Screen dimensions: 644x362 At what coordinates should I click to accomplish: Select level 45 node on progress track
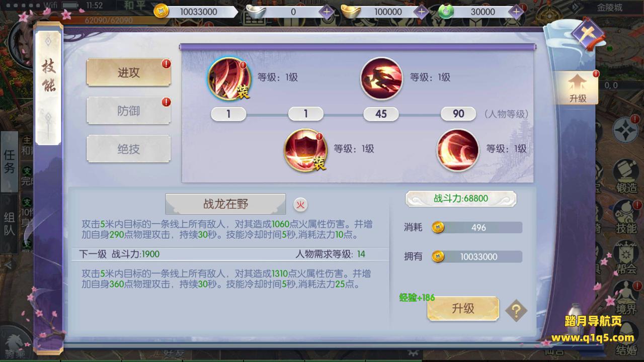(x=381, y=114)
